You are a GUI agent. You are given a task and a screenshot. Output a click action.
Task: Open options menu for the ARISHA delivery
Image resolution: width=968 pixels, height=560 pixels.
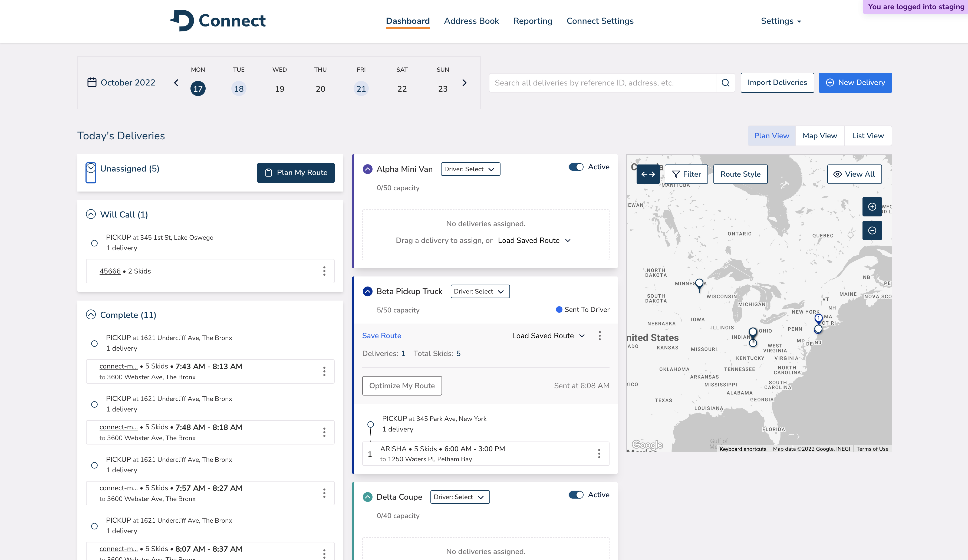coord(599,454)
